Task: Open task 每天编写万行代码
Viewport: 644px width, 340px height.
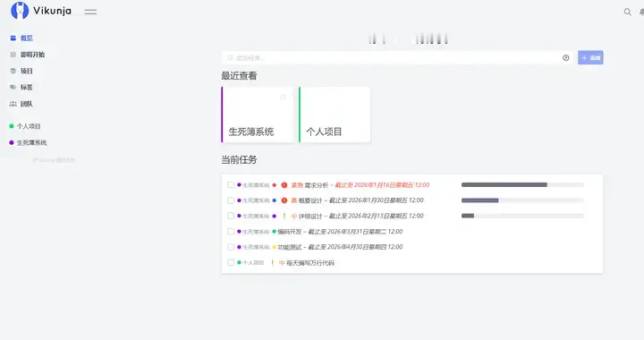Action: click(x=310, y=263)
